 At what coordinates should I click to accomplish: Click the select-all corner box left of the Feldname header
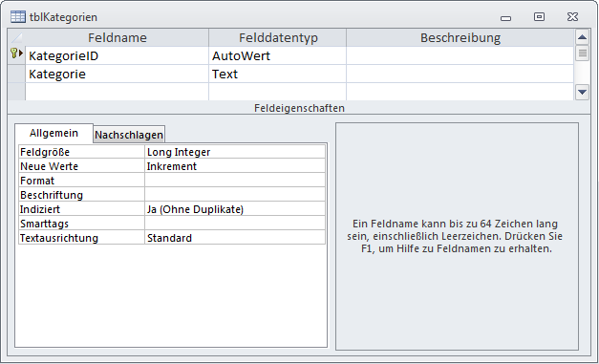16,37
